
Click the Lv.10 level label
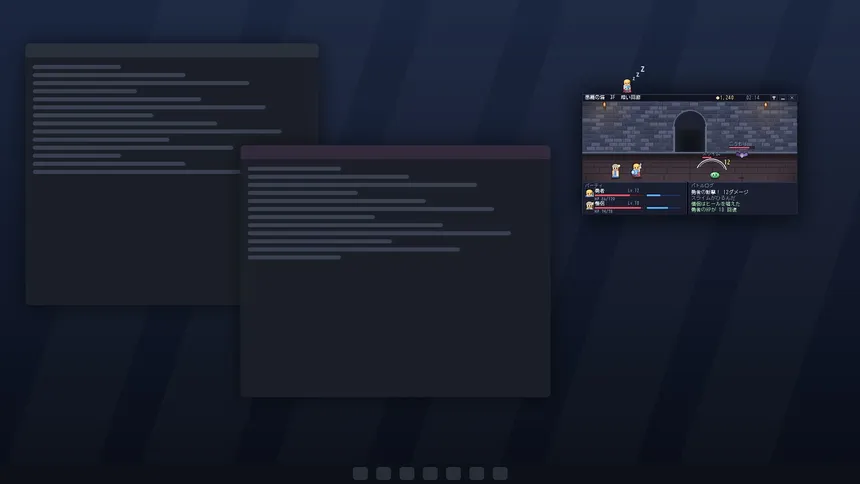coord(633,203)
